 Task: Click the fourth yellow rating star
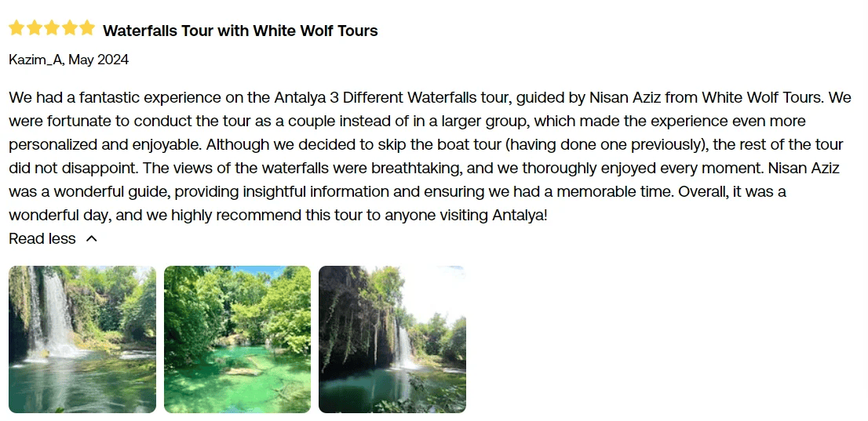click(x=69, y=29)
